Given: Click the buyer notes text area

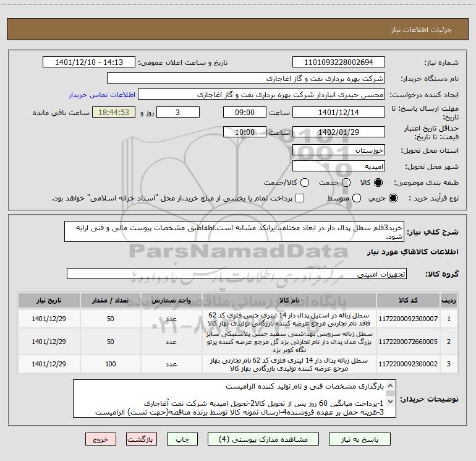Looking at the screenshot, I should (x=234, y=399).
